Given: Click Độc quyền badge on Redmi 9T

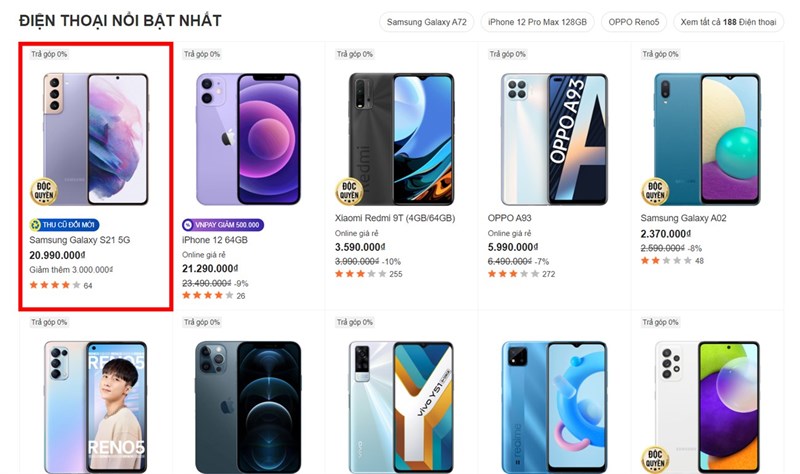Looking at the screenshot, I should [x=349, y=190].
